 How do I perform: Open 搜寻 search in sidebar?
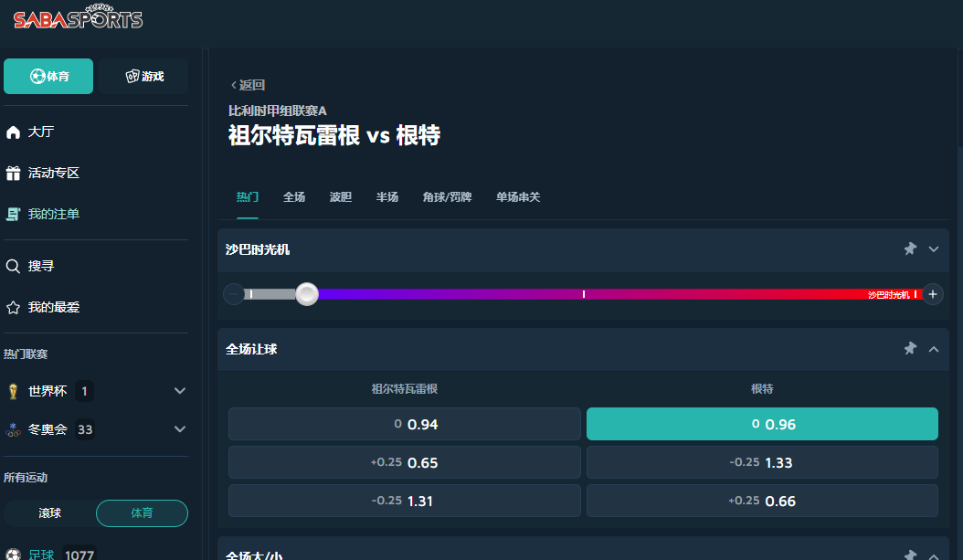coord(41,266)
